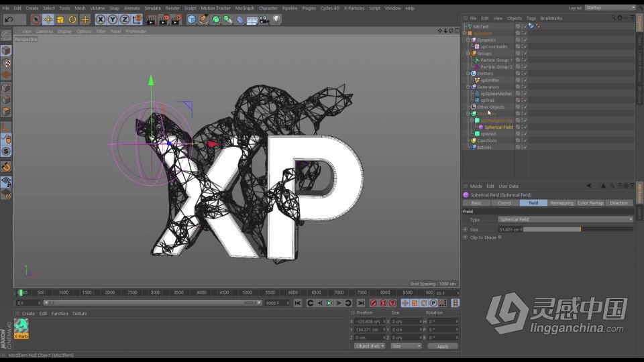
Task: Collapse the Generators tree node
Action: click(x=468, y=87)
